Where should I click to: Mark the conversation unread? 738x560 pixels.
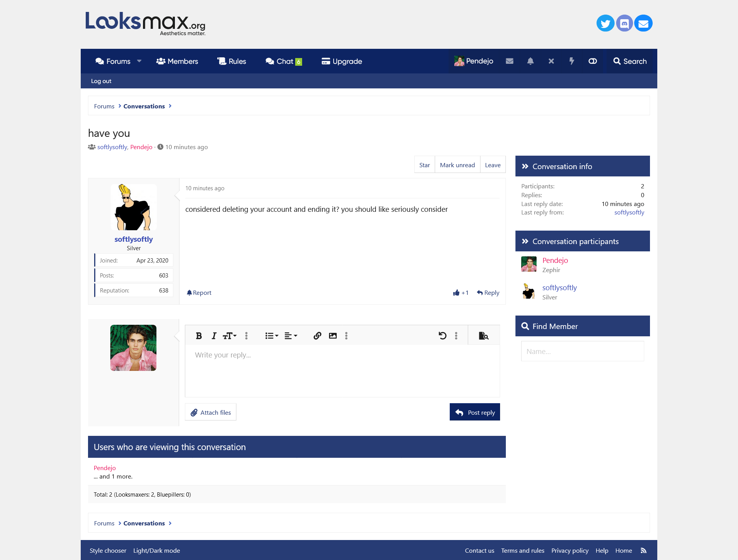pyautogui.click(x=457, y=165)
